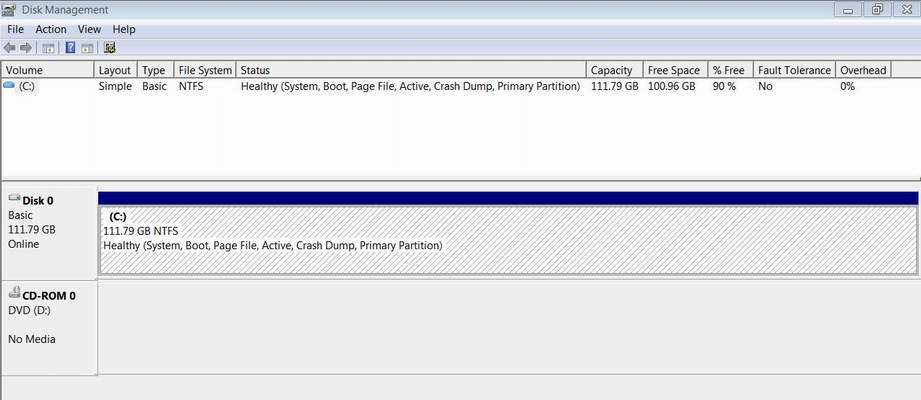This screenshot has width=921, height=400.
Task: Sort by the Overhead column header
Action: coord(863,70)
